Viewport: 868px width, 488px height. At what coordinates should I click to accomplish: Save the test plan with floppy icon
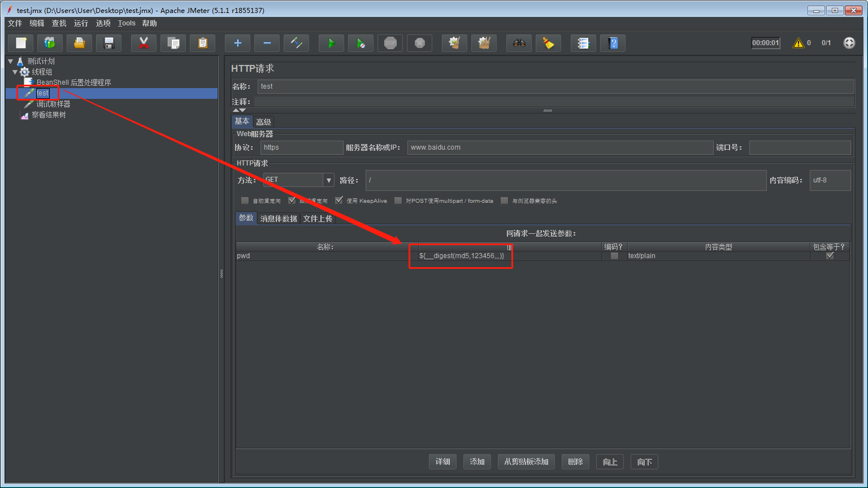pyautogui.click(x=109, y=43)
